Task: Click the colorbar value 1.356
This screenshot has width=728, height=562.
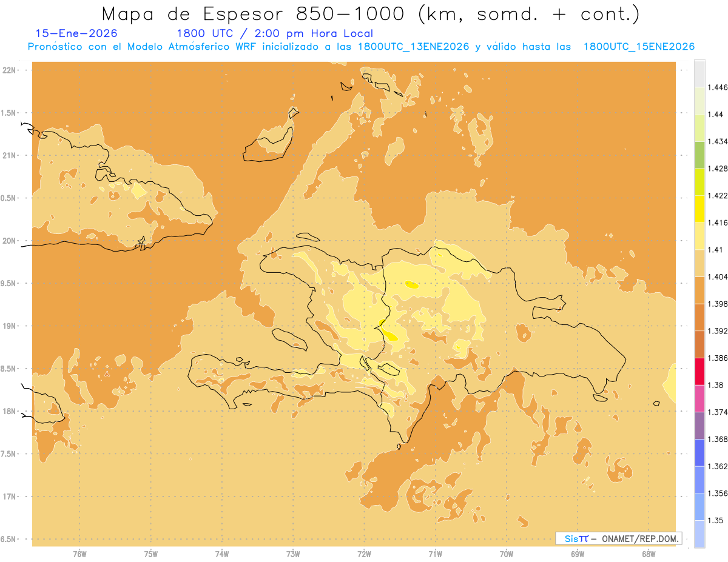Action: pos(719,493)
